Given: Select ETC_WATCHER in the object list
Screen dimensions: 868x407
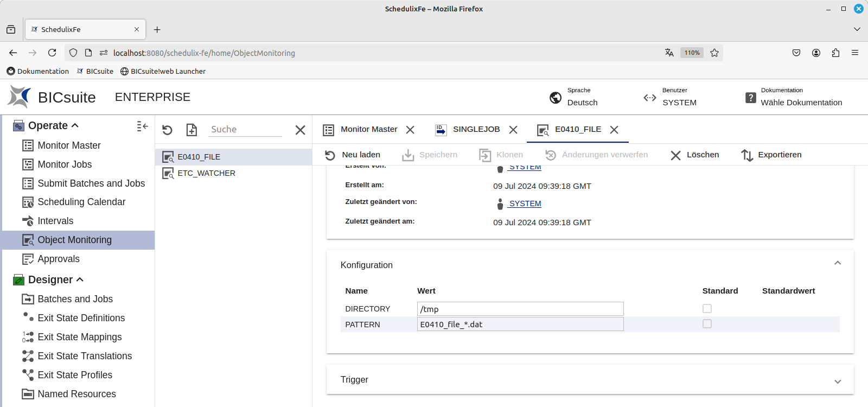Looking at the screenshot, I should [x=233, y=173].
